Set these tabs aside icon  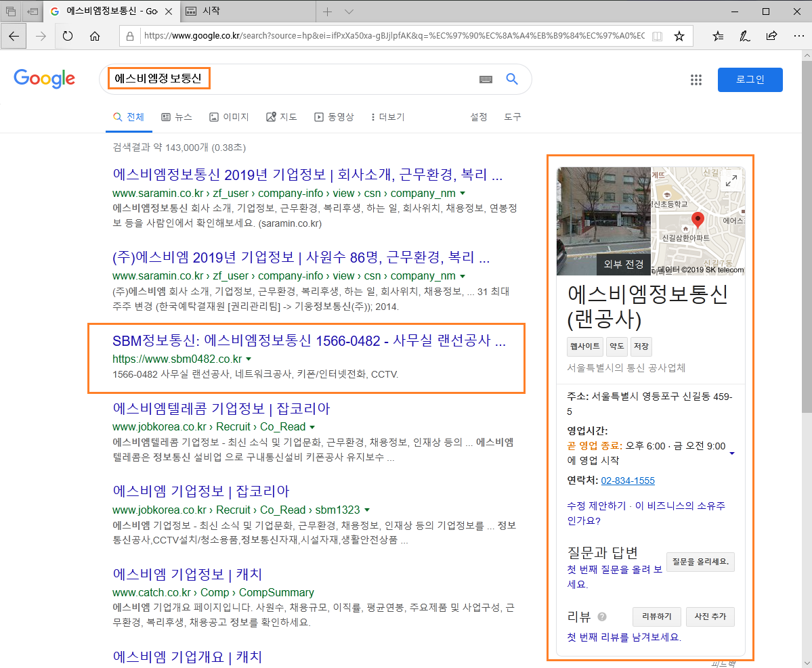(33, 11)
